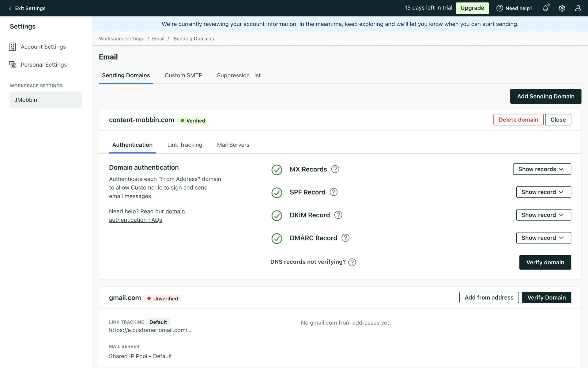Expand Show record for DMARC Record
Screen dimensions: 588x368
[x=543, y=238]
